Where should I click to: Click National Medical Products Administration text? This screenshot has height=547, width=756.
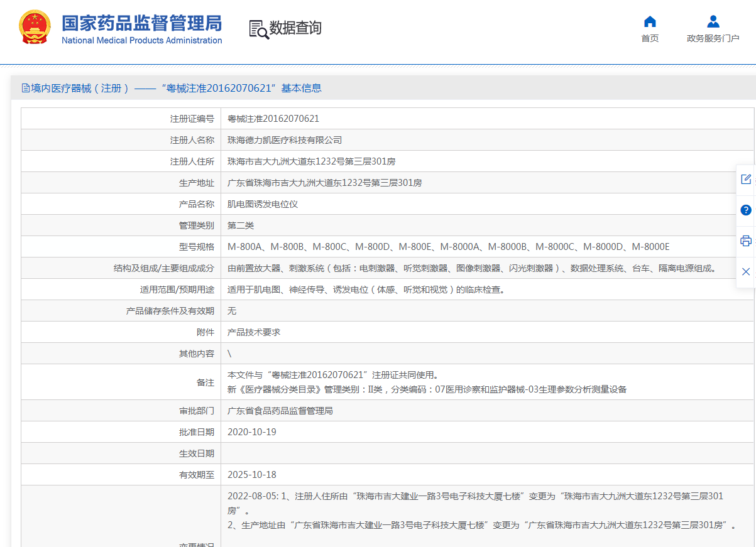(141, 40)
